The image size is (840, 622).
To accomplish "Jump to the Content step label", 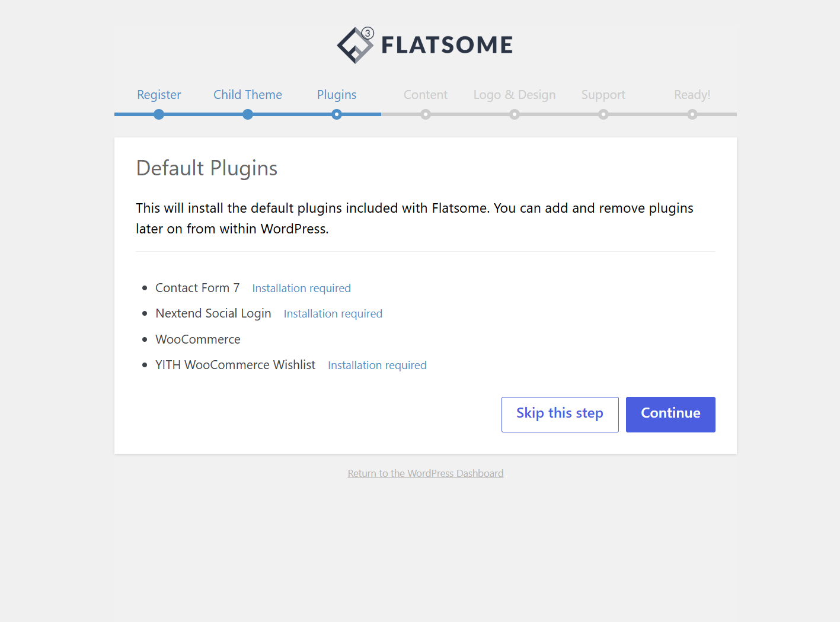I will click(426, 95).
